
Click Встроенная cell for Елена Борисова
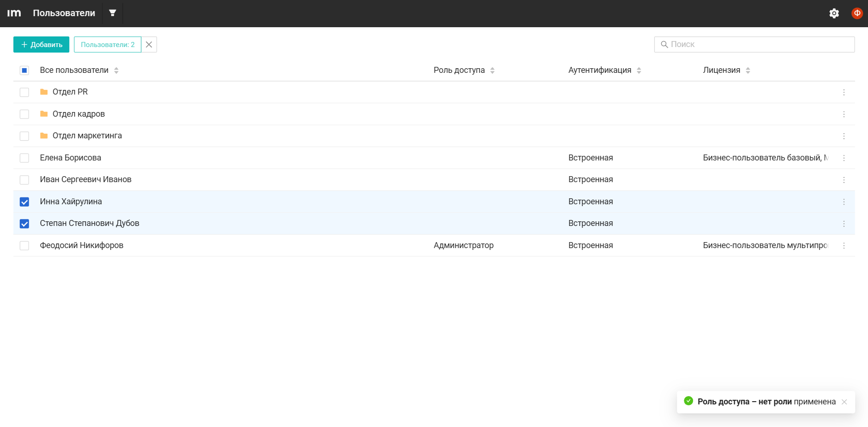tap(591, 158)
